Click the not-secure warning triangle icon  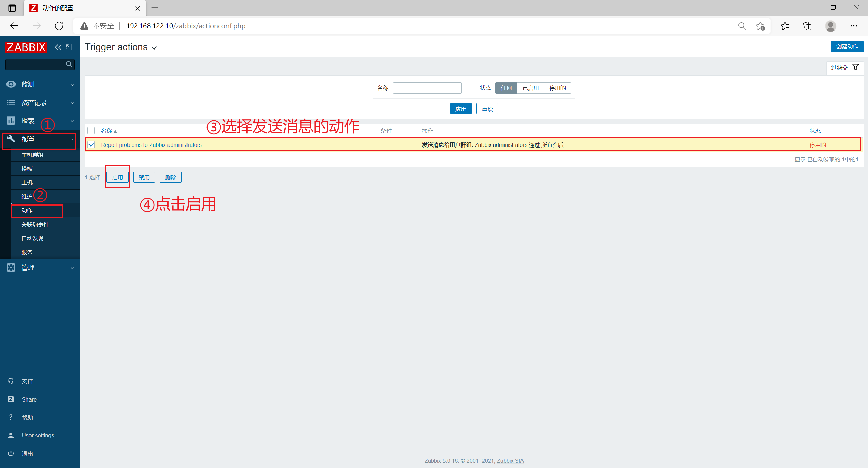click(x=84, y=26)
